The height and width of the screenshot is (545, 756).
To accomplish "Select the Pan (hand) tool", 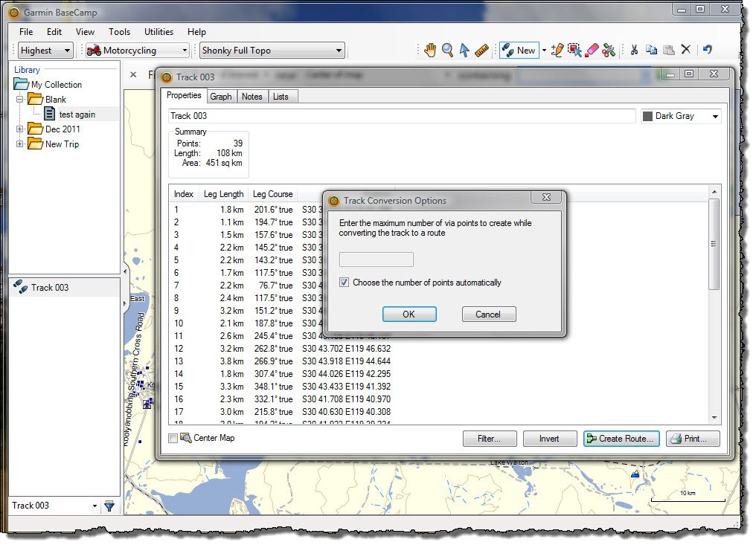I will pos(430,50).
